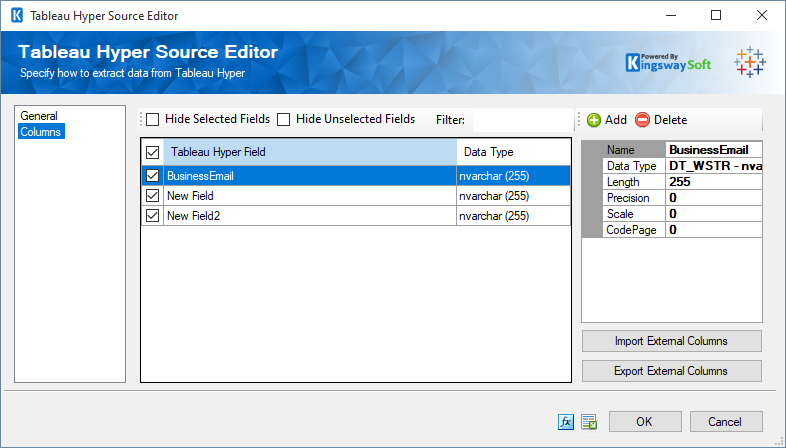
Task: Click the red Delete field icon
Action: pos(642,120)
